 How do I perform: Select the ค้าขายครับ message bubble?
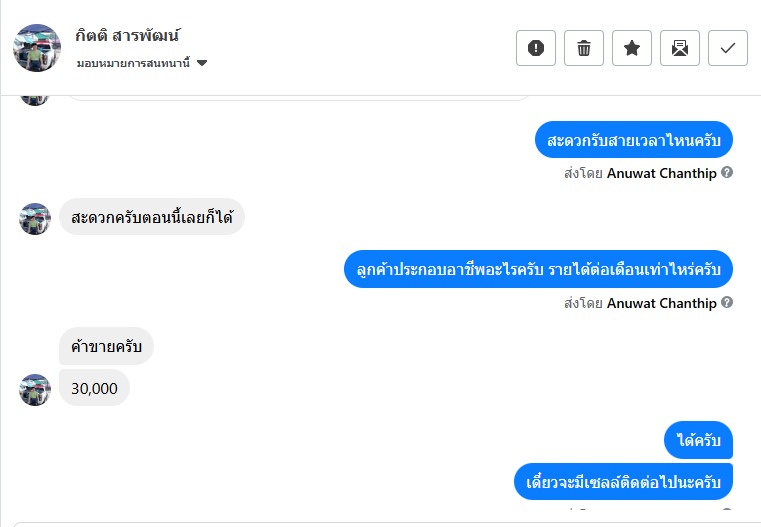(106, 346)
